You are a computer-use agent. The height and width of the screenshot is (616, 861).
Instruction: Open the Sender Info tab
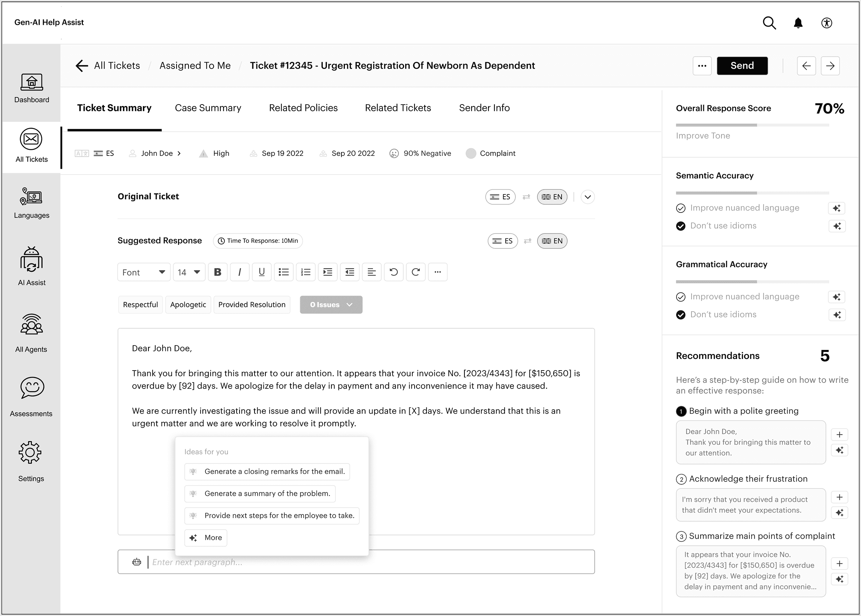484,108
